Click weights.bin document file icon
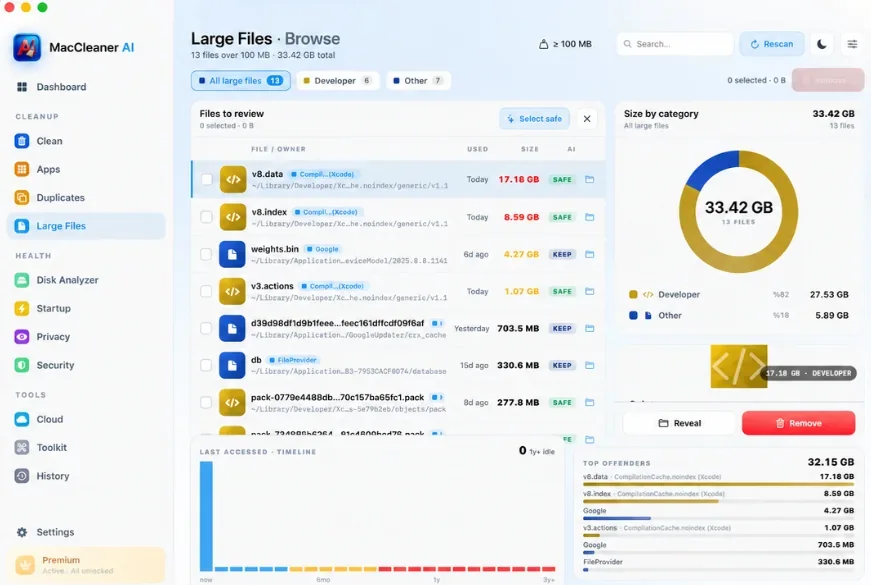 [x=232, y=254]
